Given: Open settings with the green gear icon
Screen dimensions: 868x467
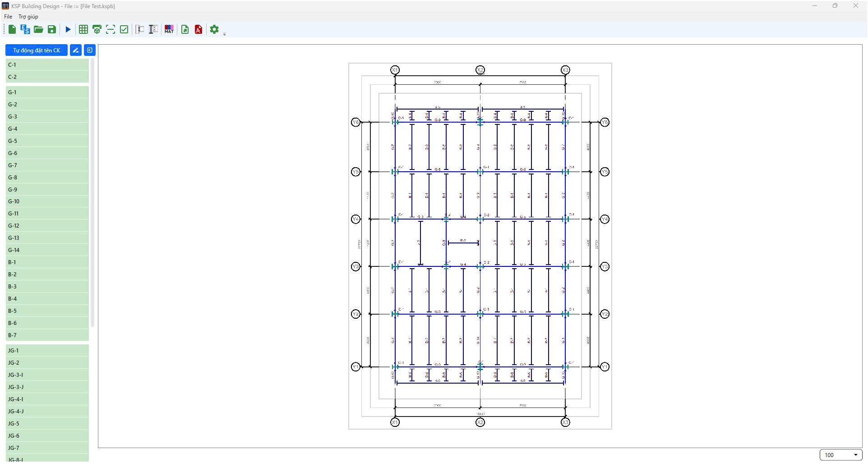Looking at the screenshot, I should [214, 30].
